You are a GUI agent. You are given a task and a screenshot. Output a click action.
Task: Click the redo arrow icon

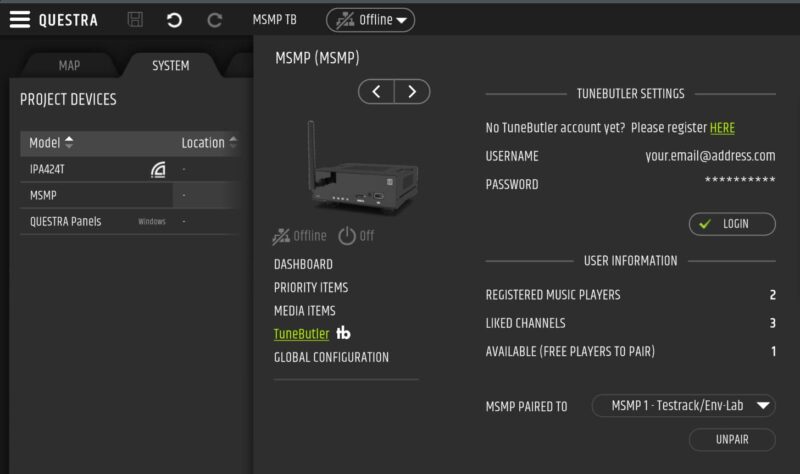[214, 20]
